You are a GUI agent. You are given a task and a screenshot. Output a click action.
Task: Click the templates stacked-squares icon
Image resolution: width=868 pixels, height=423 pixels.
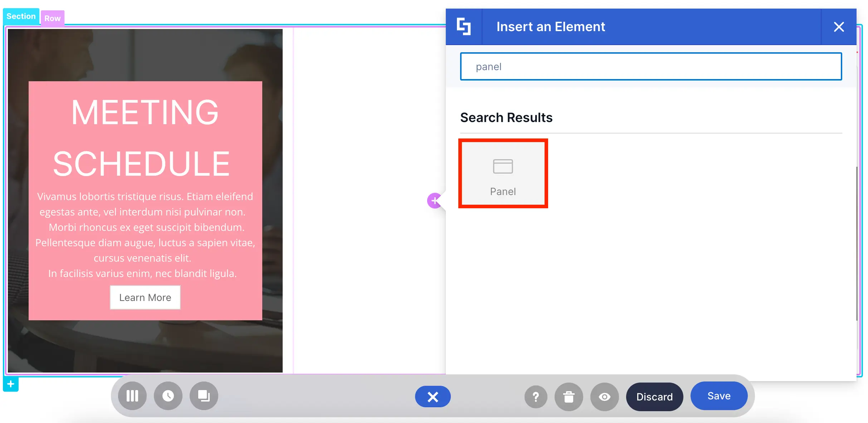[204, 396]
